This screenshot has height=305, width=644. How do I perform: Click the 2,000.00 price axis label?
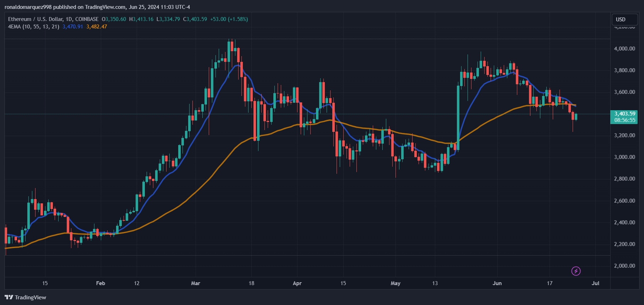pyautogui.click(x=624, y=266)
